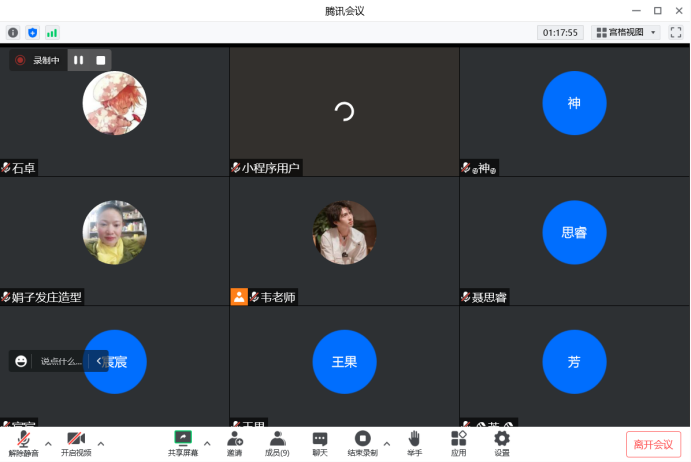Click the 共享屏幕 share screen button

[183, 443]
